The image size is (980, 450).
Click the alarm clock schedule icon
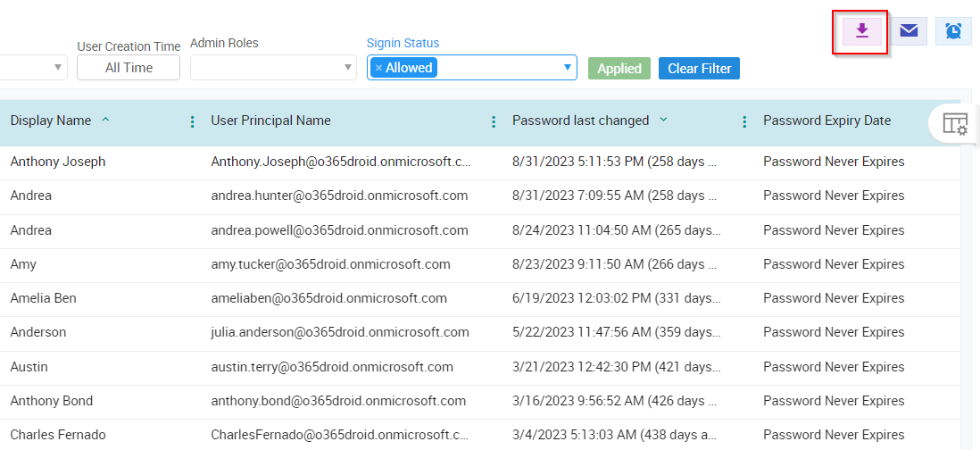point(953,30)
